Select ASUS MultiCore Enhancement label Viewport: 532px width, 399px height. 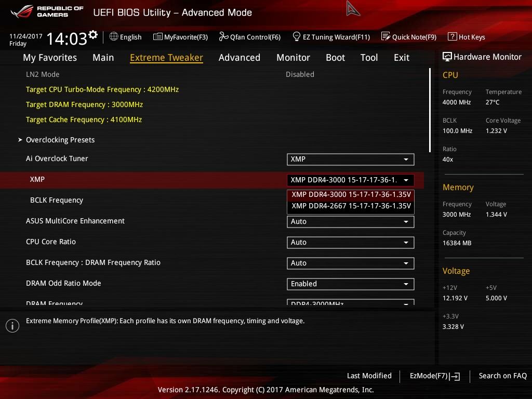pyautogui.click(x=75, y=221)
